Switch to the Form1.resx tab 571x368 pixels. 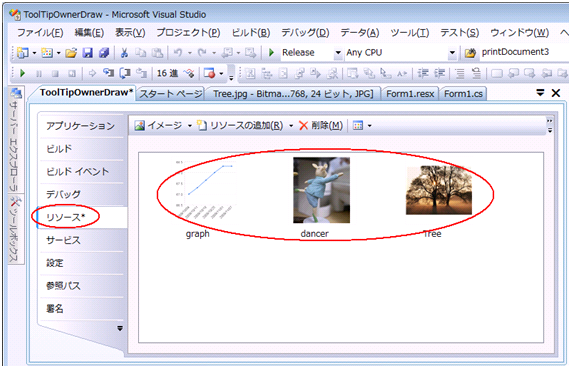coord(410,94)
